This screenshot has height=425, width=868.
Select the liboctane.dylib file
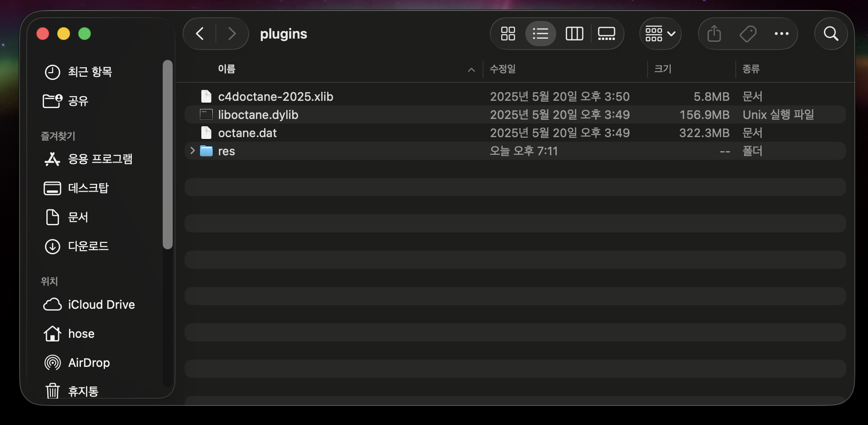coord(258,115)
